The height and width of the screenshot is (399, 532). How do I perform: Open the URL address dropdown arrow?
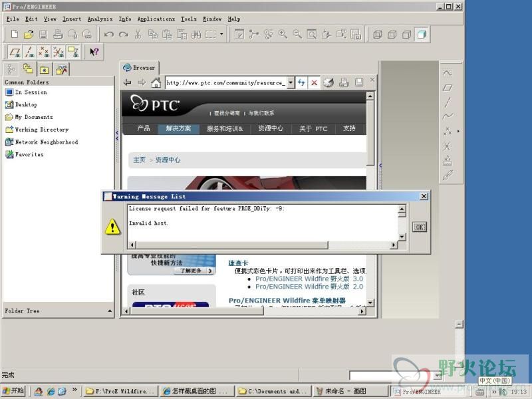click(291, 82)
